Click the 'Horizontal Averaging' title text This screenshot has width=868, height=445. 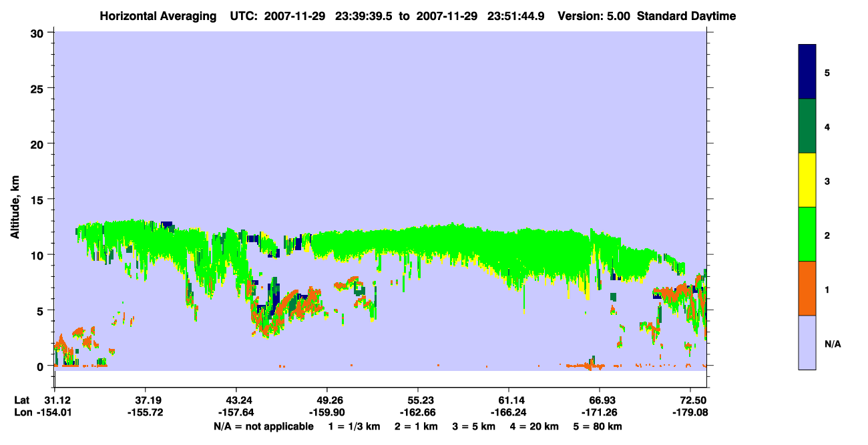[158, 16]
